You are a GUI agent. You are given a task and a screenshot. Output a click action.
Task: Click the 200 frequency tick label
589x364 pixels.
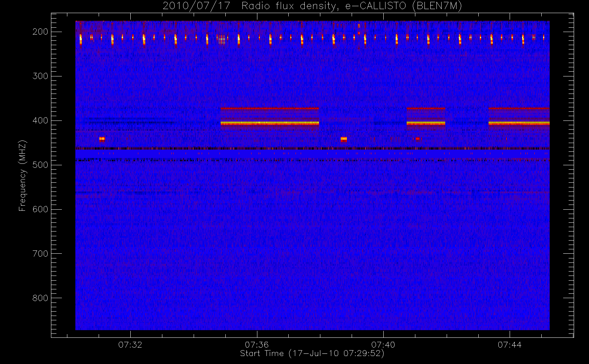40,32
